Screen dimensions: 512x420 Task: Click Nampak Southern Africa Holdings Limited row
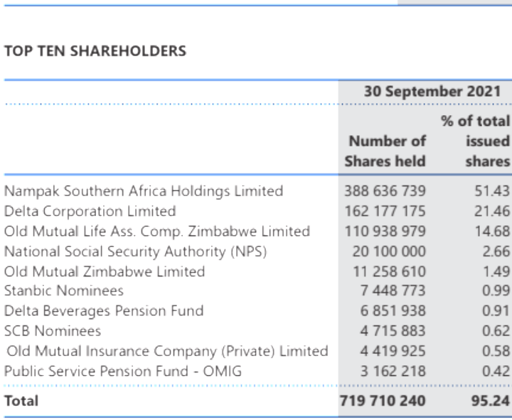(144, 191)
